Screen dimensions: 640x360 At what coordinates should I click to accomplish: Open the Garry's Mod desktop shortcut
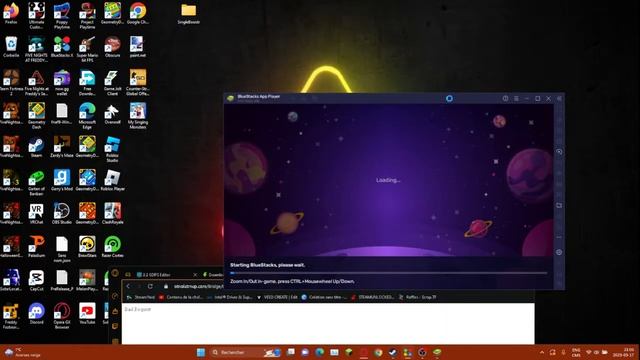(62, 181)
